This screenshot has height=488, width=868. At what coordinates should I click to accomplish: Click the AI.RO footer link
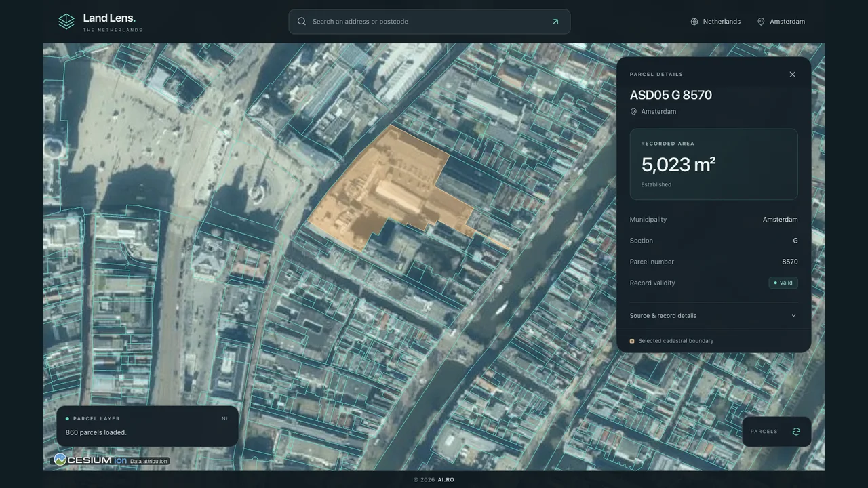446,480
